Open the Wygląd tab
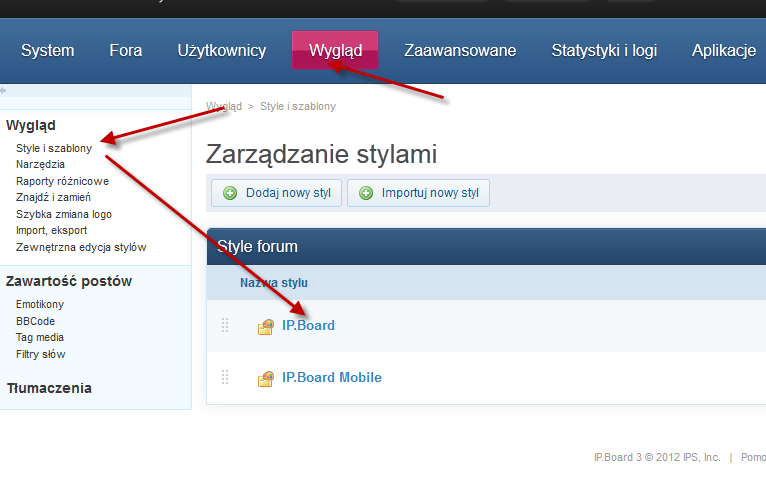The height and width of the screenshot is (487, 766). pos(335,51)
